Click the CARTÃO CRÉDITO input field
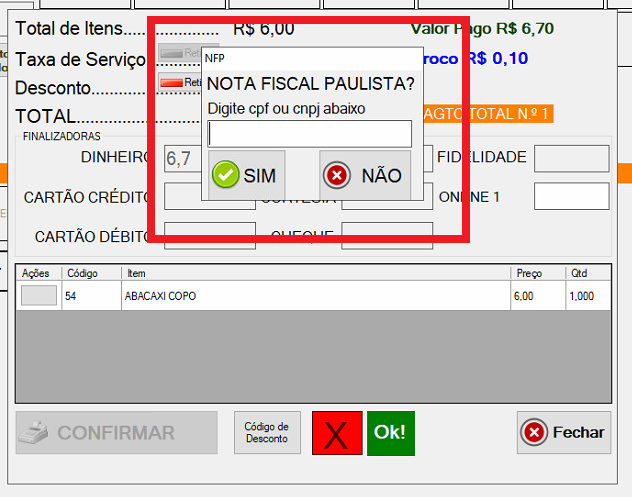 [210, 196]
